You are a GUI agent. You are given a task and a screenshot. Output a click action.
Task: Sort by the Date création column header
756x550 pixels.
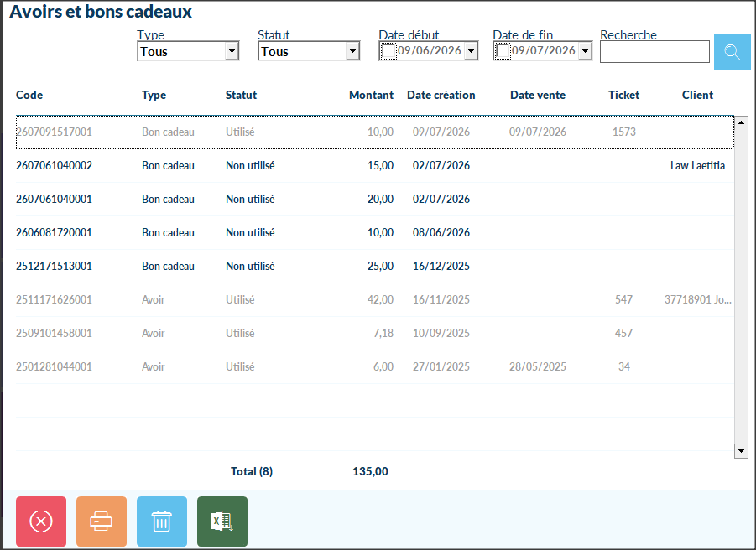tap(441, 95)
